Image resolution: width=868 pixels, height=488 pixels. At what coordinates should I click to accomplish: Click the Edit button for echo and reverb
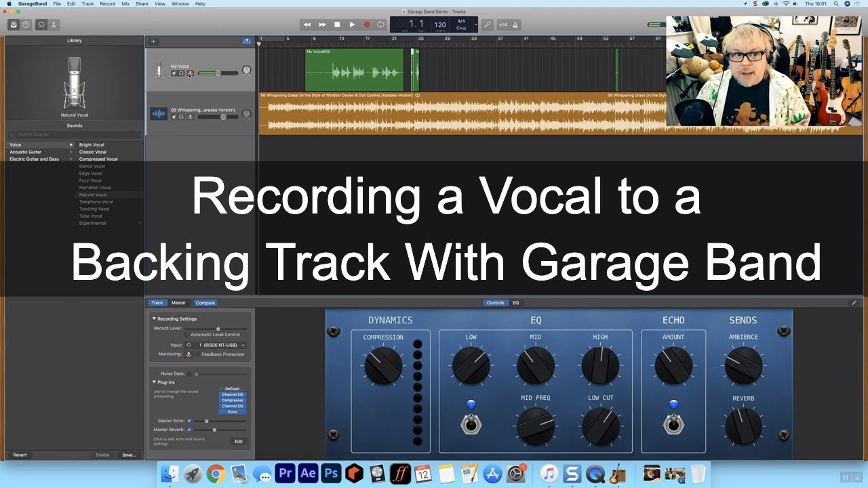point(239,441)
